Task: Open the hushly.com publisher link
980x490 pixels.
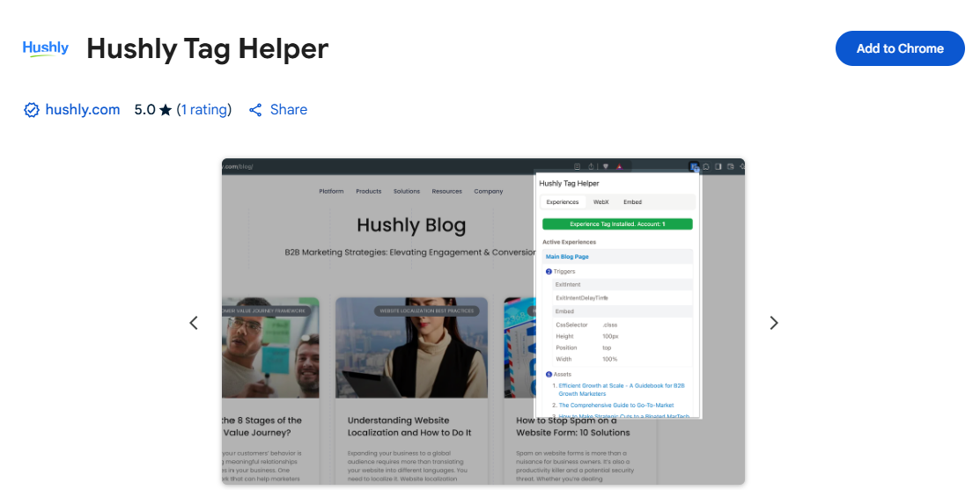Action: (83, 110)
